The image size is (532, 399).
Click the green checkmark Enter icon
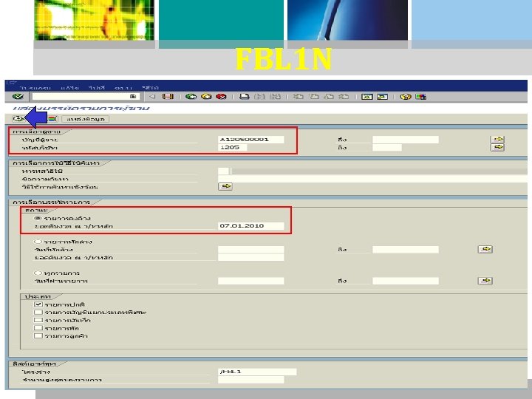pyautogui.click(x=18, y=97)
